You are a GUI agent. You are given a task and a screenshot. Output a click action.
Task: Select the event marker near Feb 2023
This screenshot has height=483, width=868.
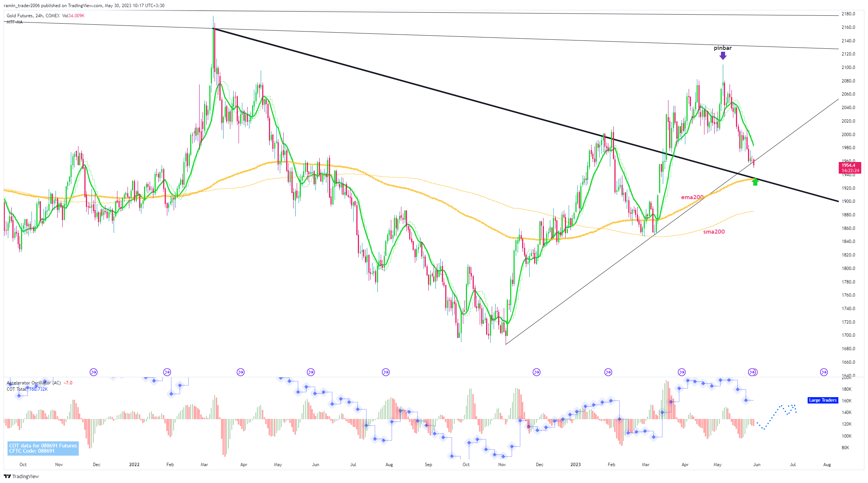click(x=608, y=372)
